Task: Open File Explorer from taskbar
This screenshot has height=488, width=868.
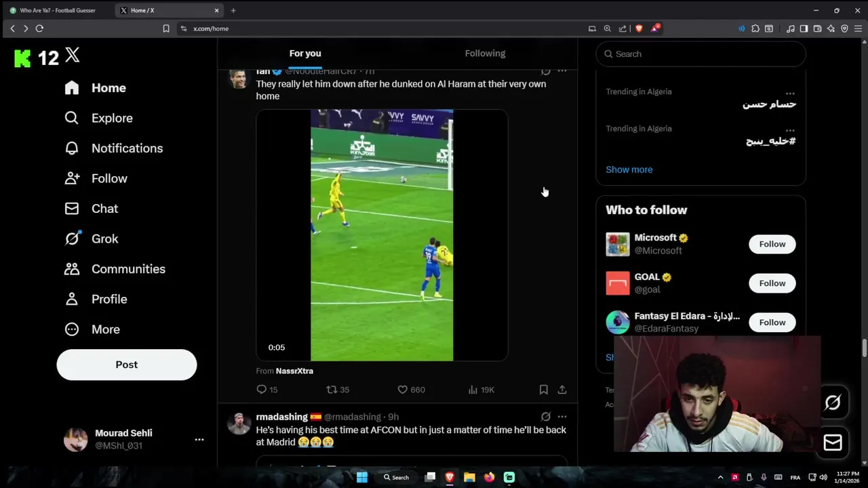Action: (x=469, y=477)
